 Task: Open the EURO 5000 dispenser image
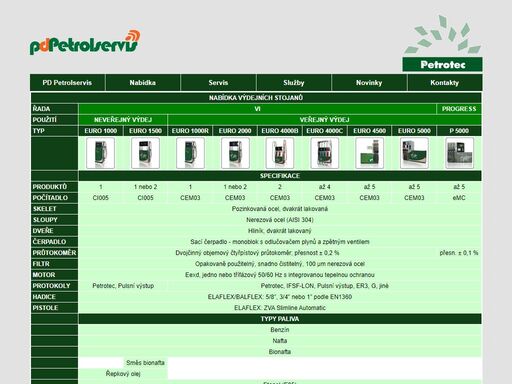click(414, 153)
